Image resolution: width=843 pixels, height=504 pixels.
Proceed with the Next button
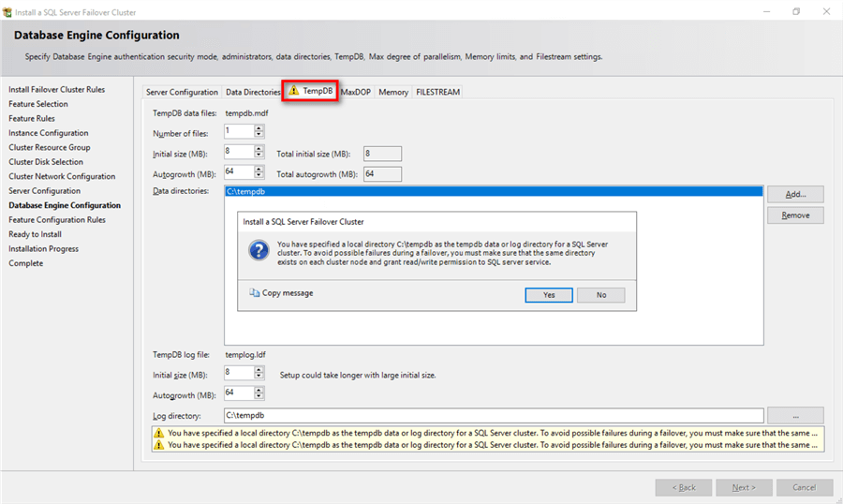744,487
